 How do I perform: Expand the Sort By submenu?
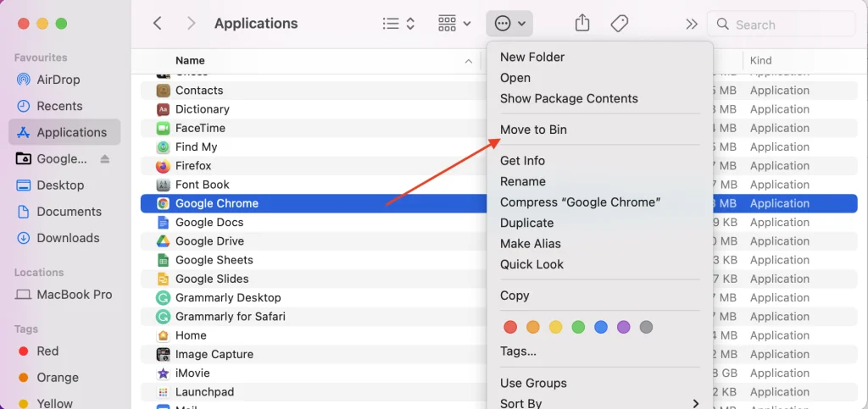tap(599, 403)
